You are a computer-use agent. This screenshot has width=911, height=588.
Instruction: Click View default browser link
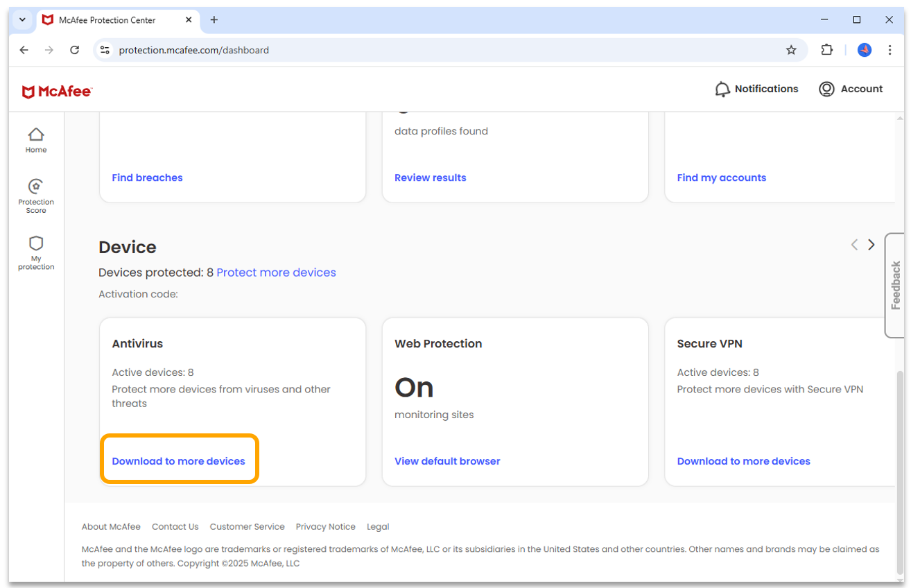click(x=447, y=461)
